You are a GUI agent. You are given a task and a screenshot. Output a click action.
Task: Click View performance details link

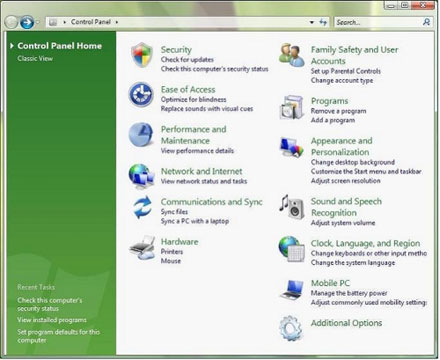tap(197, 151)
